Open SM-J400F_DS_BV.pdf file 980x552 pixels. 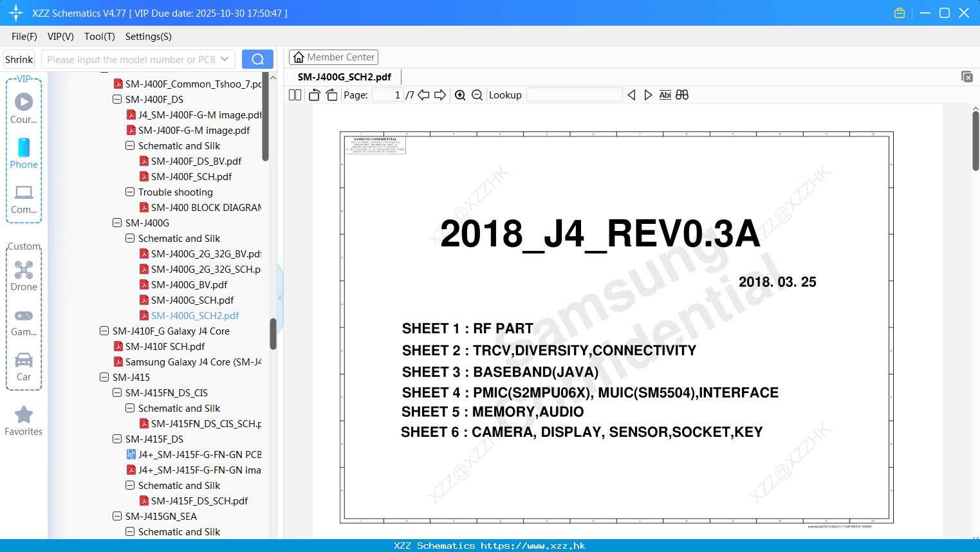pos(196,161)
